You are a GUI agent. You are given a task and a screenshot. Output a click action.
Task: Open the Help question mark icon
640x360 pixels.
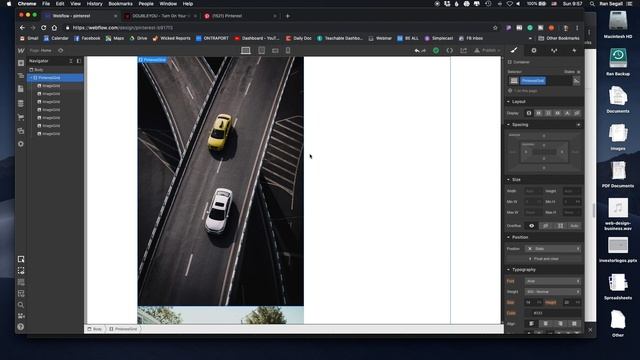point(21,327)
